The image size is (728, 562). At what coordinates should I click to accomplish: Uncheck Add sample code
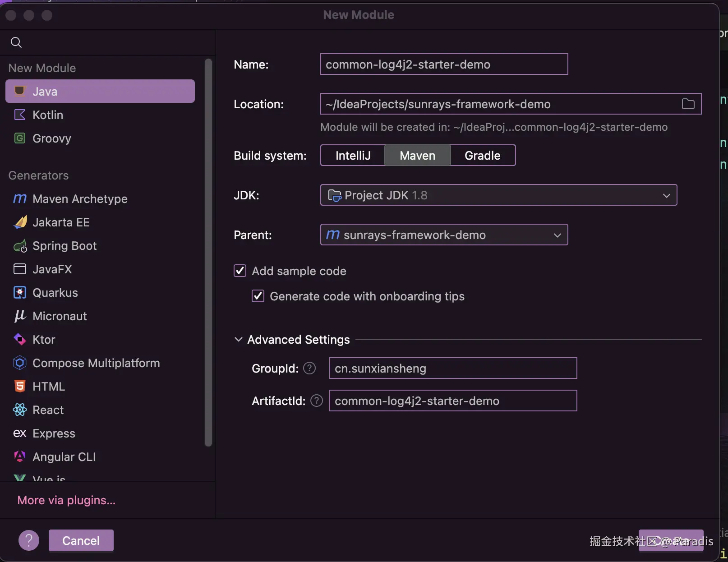click(x=240, y=271)
